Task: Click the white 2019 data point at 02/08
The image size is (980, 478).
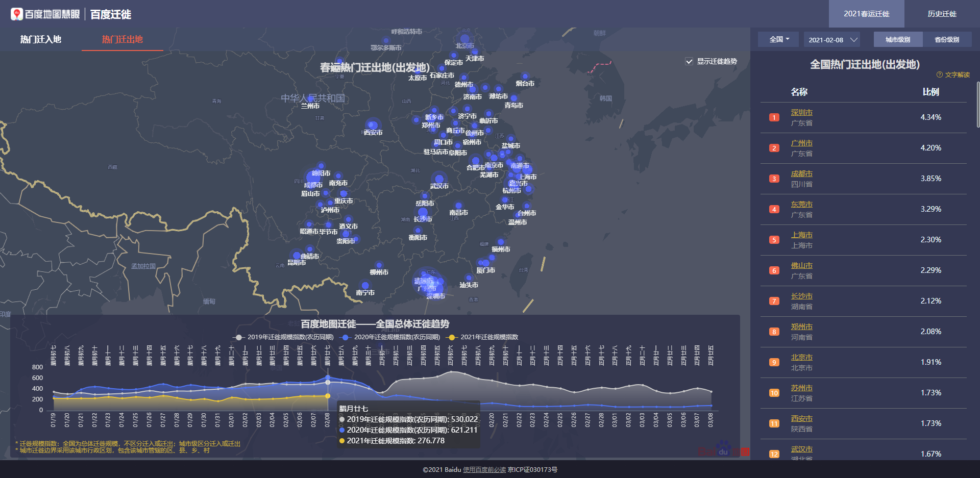Action: tap(328, 382)
